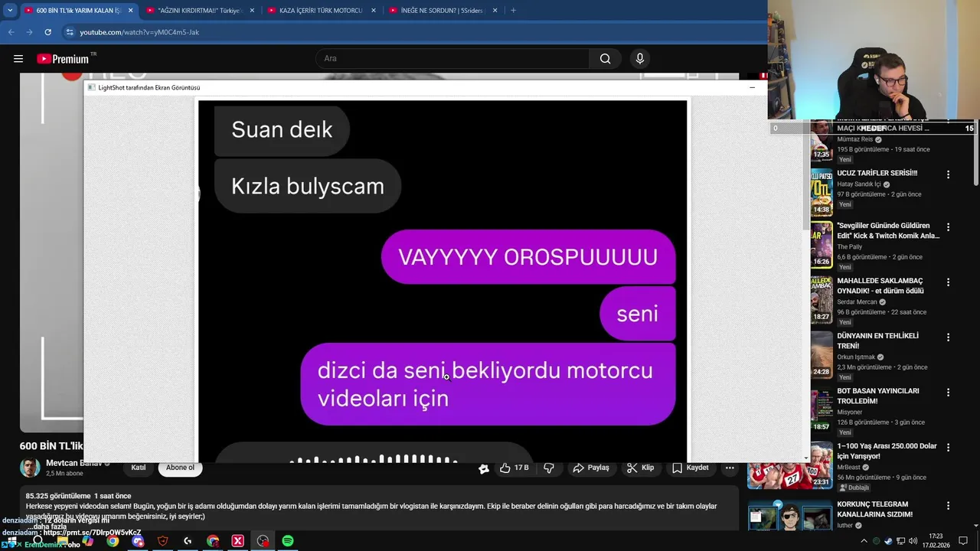980x551 pixels.
Task: Click Hatay Sandık İçi channel name
Action: coord(858,184)
